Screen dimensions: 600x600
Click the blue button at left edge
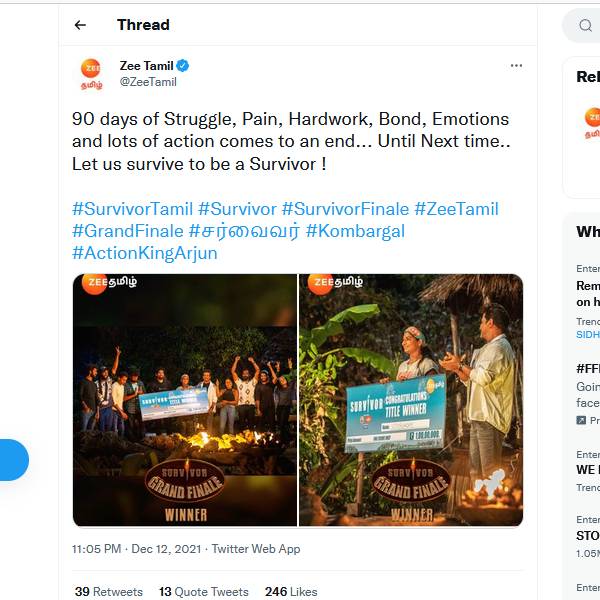(12, 460)
